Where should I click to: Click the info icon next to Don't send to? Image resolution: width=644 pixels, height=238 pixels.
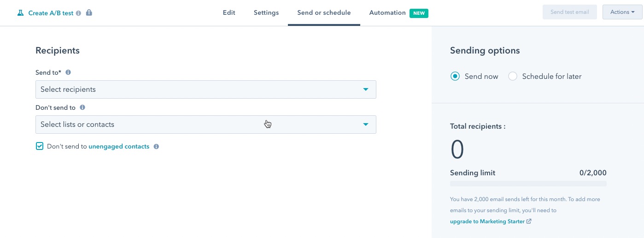(82, 107)
